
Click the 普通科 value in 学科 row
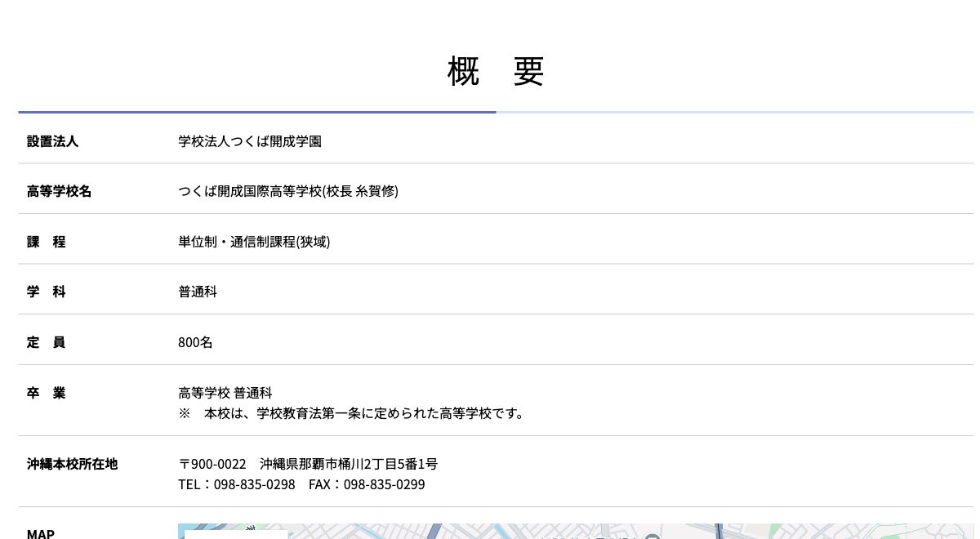pos(198,292)
